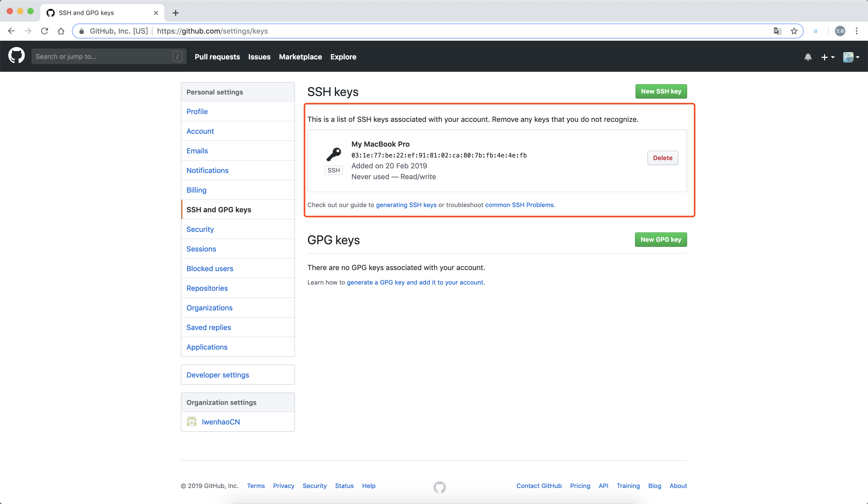The image size is (868, 504).
Task: Click the address bar URL
Action: pos(212,31)
